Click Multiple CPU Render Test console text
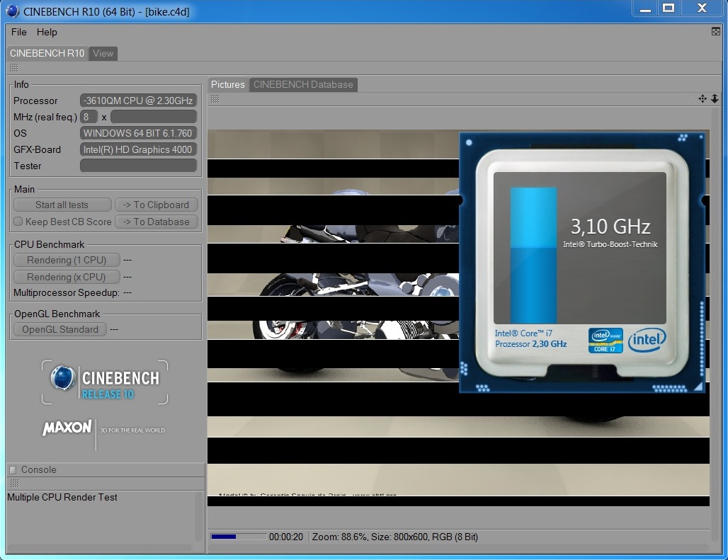 pyautogui.click(x=62, y=497)
